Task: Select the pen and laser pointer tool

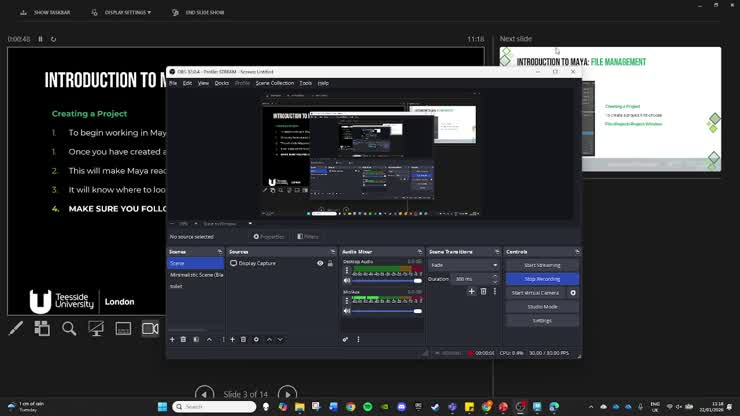Action: [16, 328]
